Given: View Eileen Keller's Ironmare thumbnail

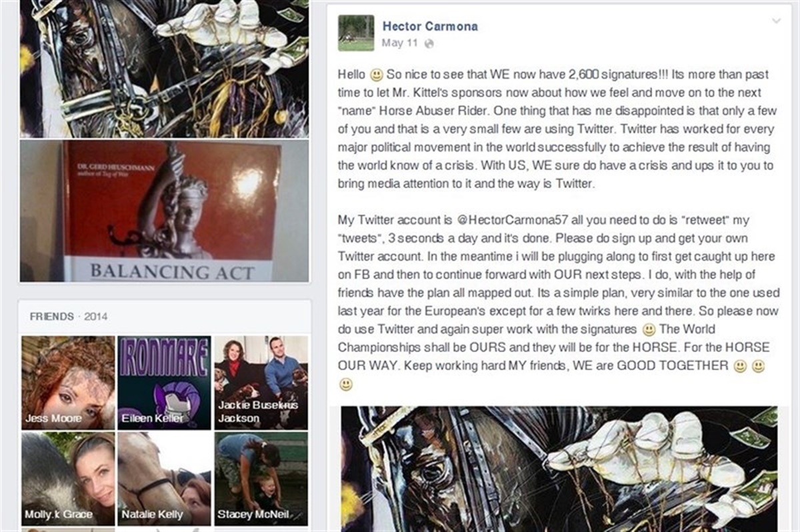Looking at the screenshot, I should 165,383.
